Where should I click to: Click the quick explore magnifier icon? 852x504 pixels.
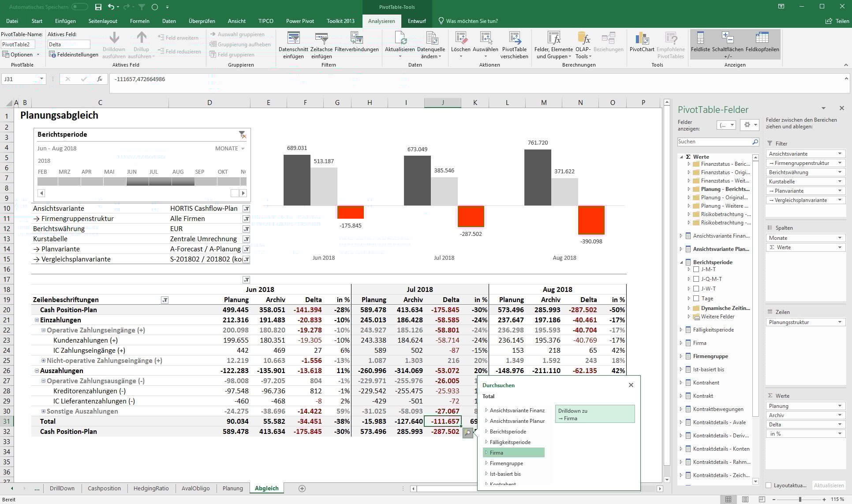[467, 433]
